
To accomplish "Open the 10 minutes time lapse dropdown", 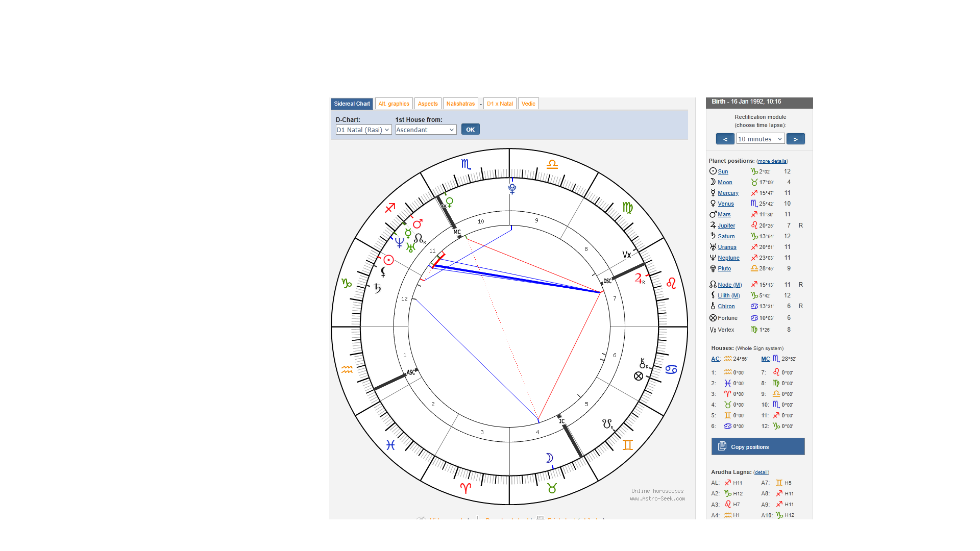I will 760,139.
